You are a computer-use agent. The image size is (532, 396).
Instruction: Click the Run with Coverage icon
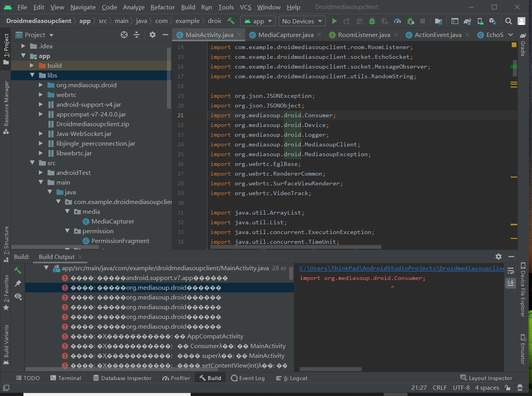tap(385, 21)
